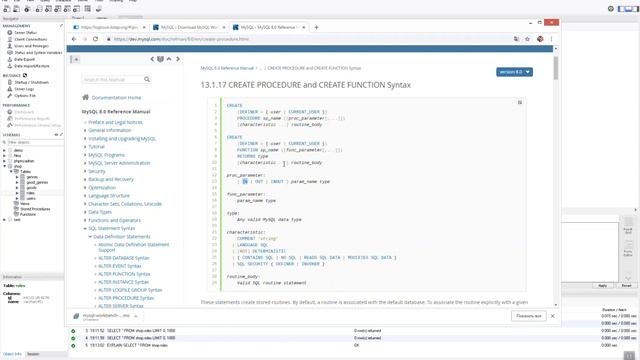Viewport: 640px width, 360px height.
Task: Go up one manual section arrow
Action: 169,59
